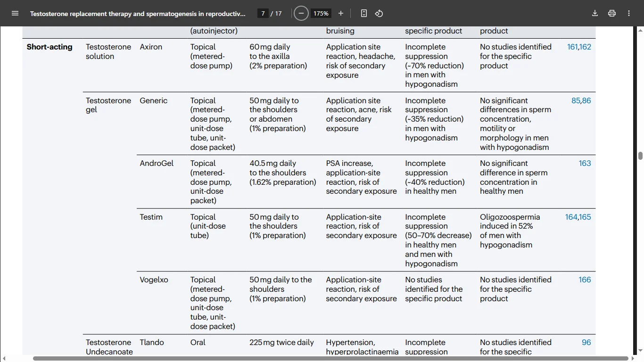Click the 'Vogelxo' brand cell

tap(154, 280)
